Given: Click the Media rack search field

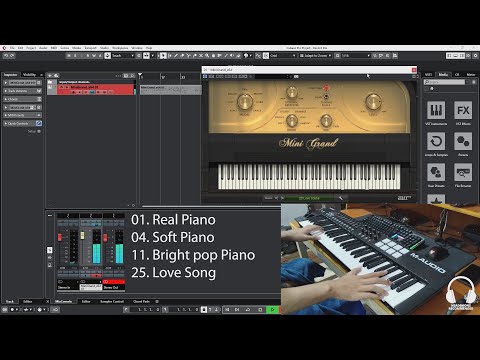Looking at the screenshot, I should click(444, 82).
